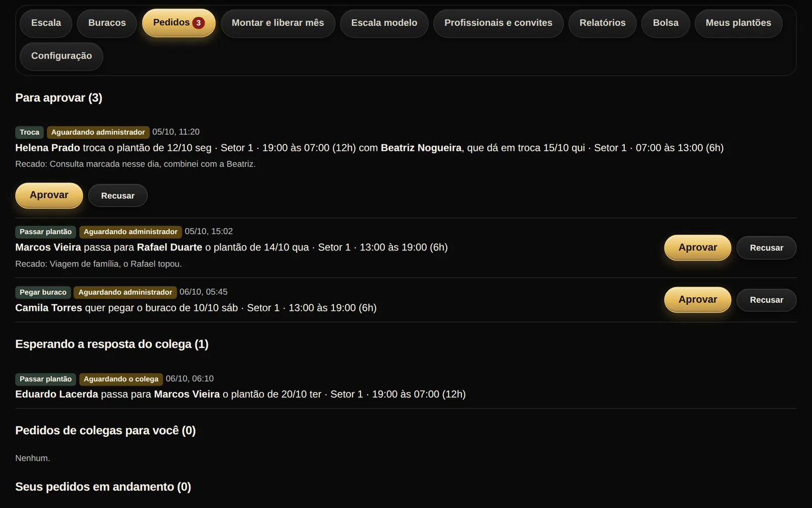812x508 pixels.
Task: Click Aguardando administrador tag on Helena's request
Action: 98,132
